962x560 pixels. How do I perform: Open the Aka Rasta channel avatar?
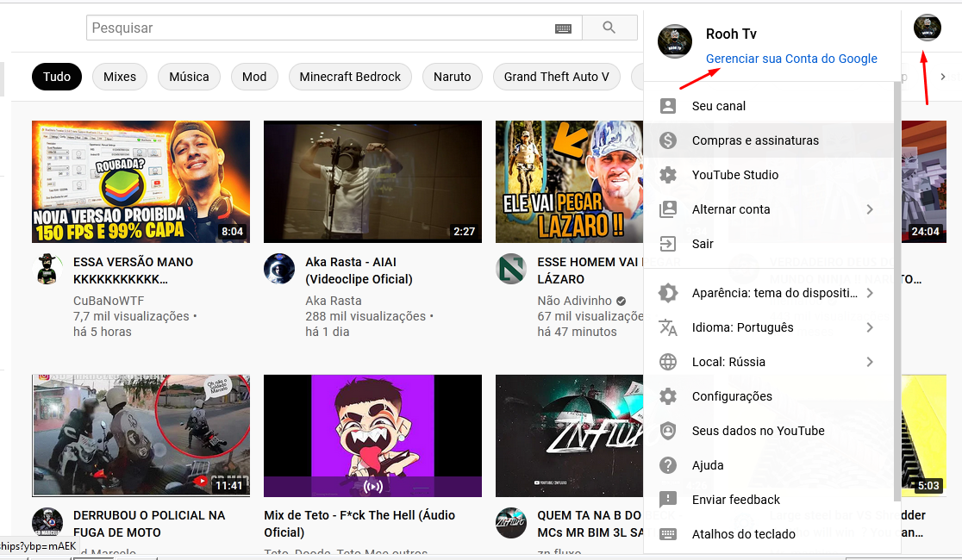coord(279,269)
